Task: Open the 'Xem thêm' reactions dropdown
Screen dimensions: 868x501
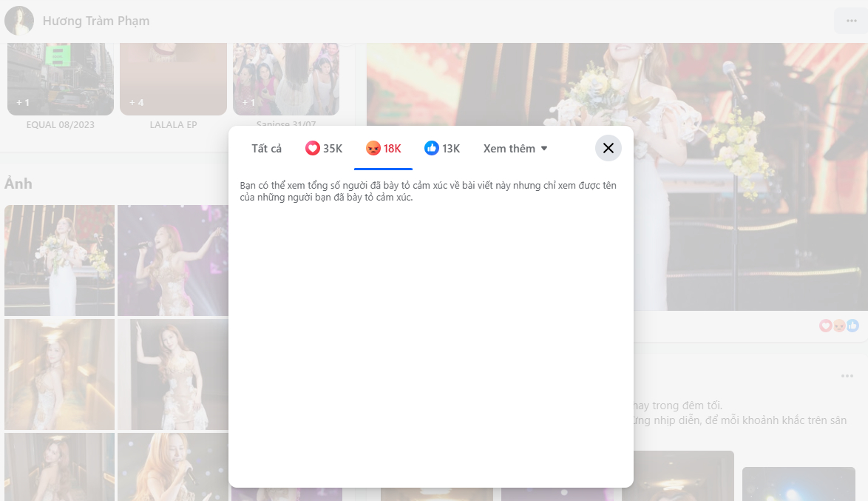Action: [x=509, y=148]
